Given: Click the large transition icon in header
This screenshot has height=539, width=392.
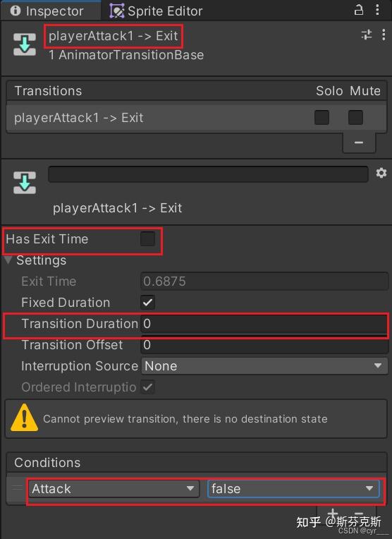Looking at the screenshot, I should pos(25,44).
